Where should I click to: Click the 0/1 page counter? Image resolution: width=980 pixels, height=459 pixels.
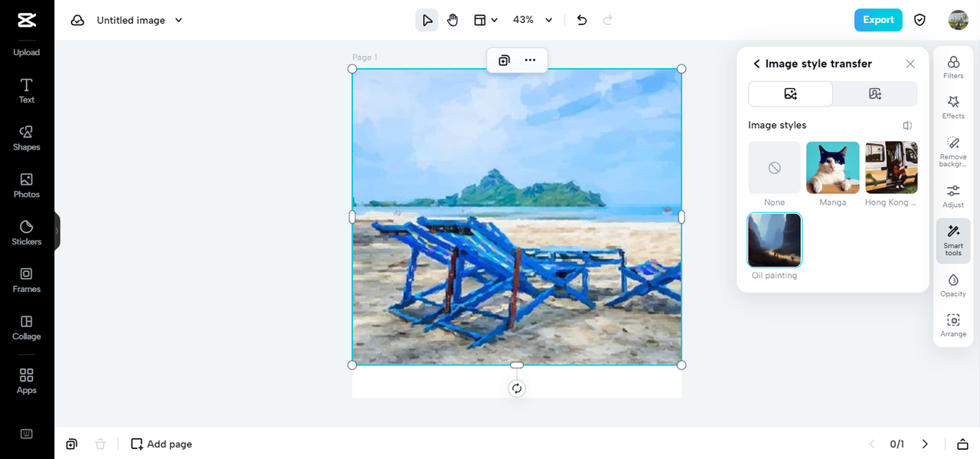(897, 444)
